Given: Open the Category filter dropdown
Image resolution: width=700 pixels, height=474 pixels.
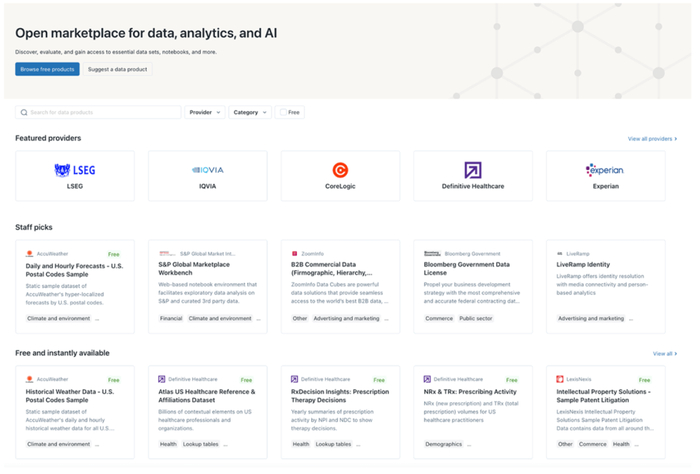Looking at the screenshot, I should coord(250,113).
